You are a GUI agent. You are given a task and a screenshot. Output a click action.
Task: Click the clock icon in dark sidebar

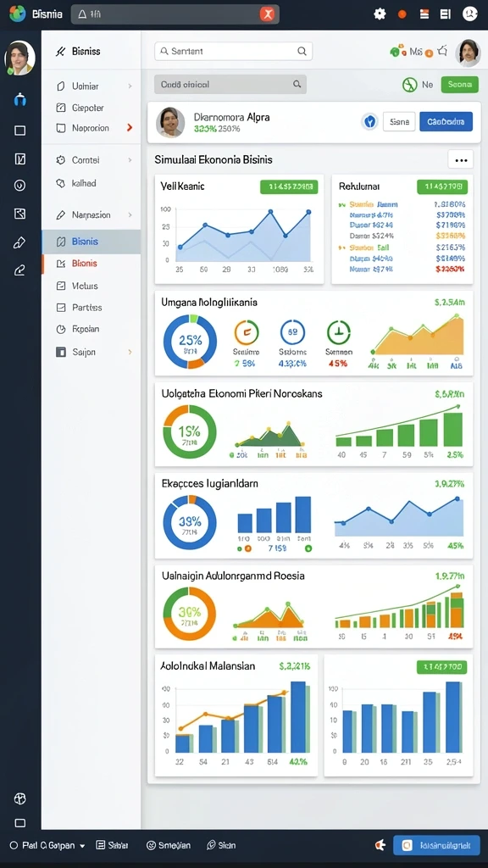point(20,186)
